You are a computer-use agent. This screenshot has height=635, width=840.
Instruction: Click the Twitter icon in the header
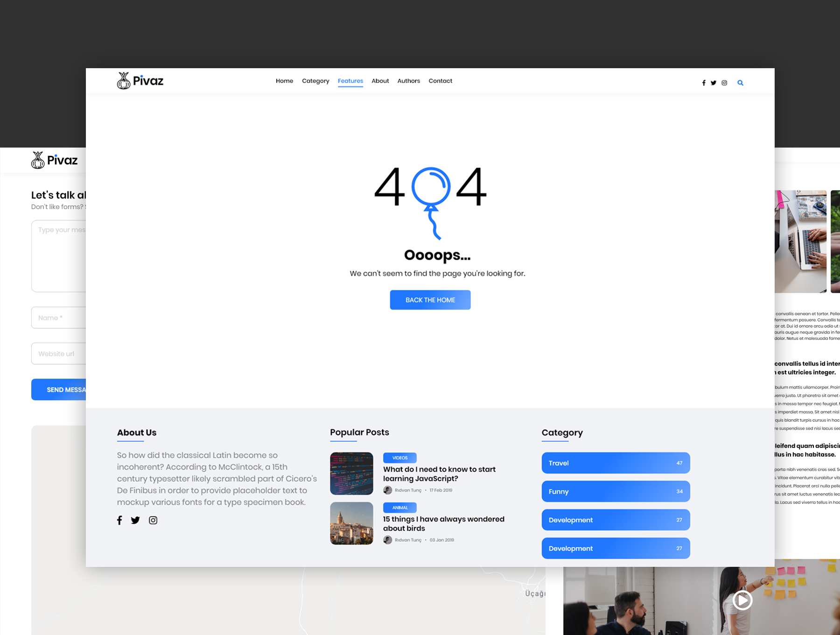click(x=714, y=83)
